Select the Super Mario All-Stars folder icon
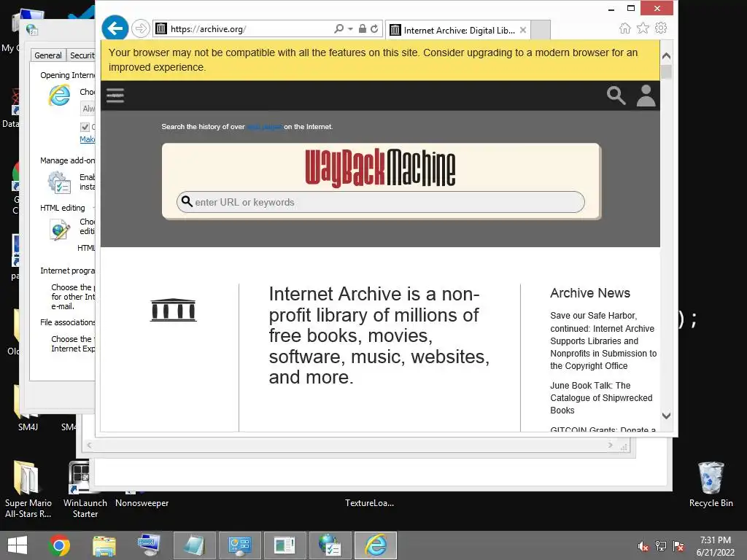The image size is (747, 560). pos(28,489)
